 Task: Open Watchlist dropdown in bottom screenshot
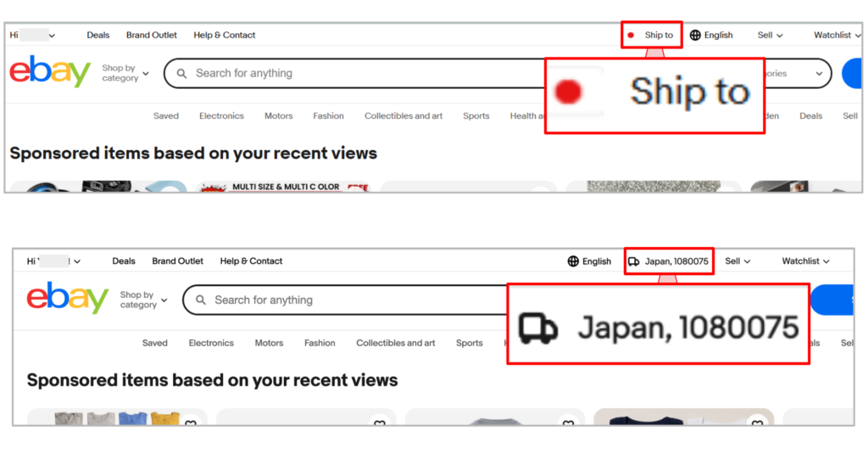[805, 261]
